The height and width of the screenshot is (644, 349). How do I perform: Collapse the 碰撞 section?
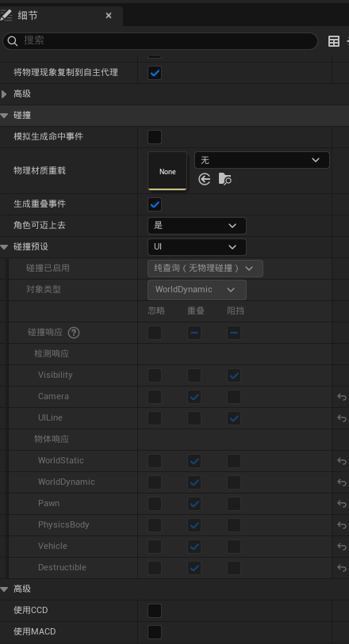tap(5, 116)
